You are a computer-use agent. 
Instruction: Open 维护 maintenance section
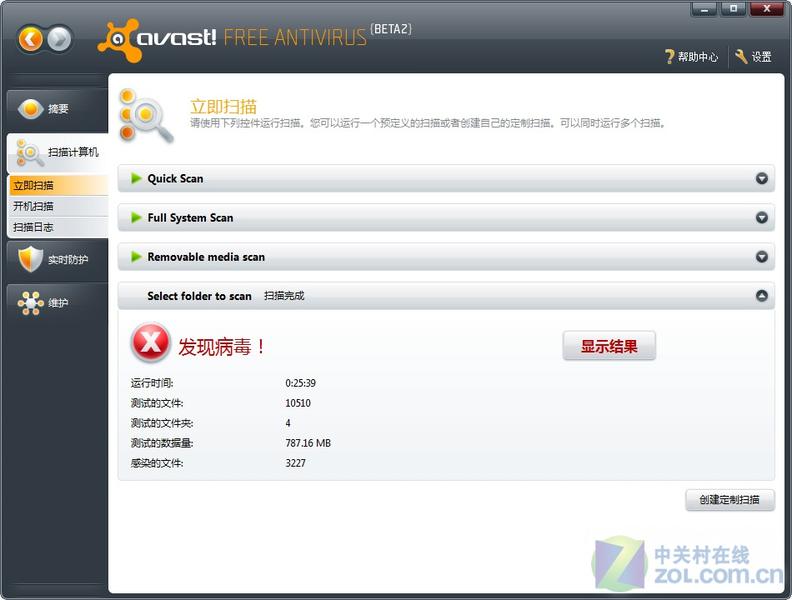coord(57,303)
